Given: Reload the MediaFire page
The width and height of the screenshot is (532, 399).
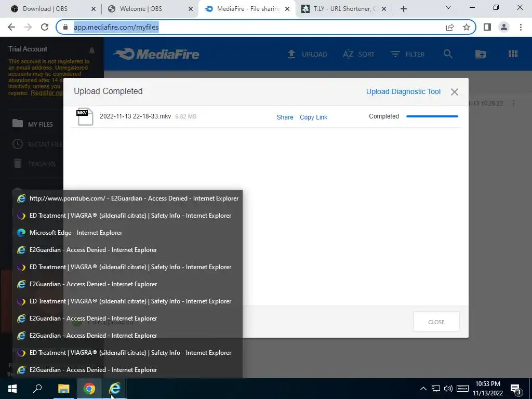Looking at the screenshot, I should pyautogui.click(x=45, y=27).
